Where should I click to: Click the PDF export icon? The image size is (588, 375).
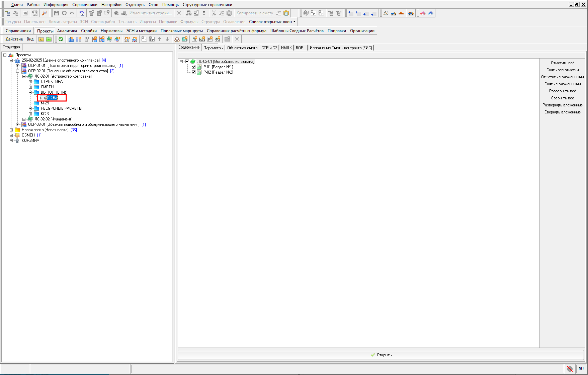point(34,13)
